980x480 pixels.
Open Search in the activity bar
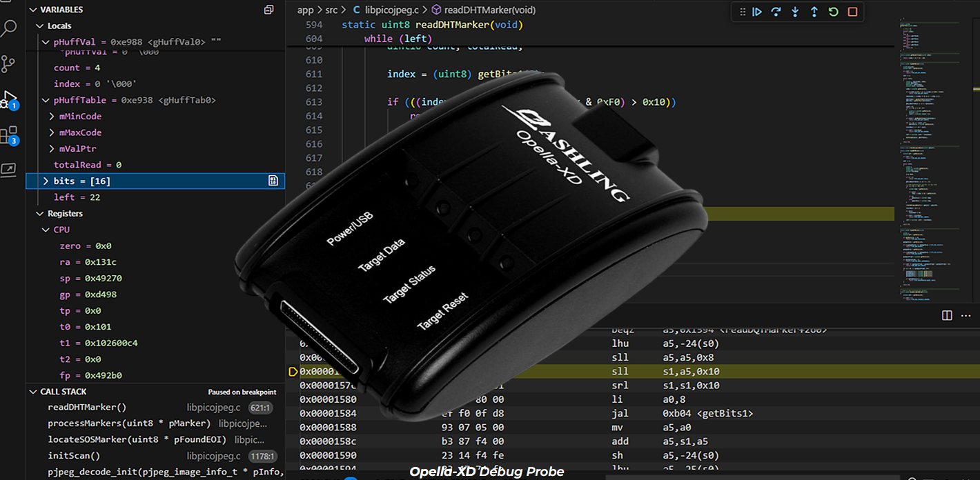9,29
